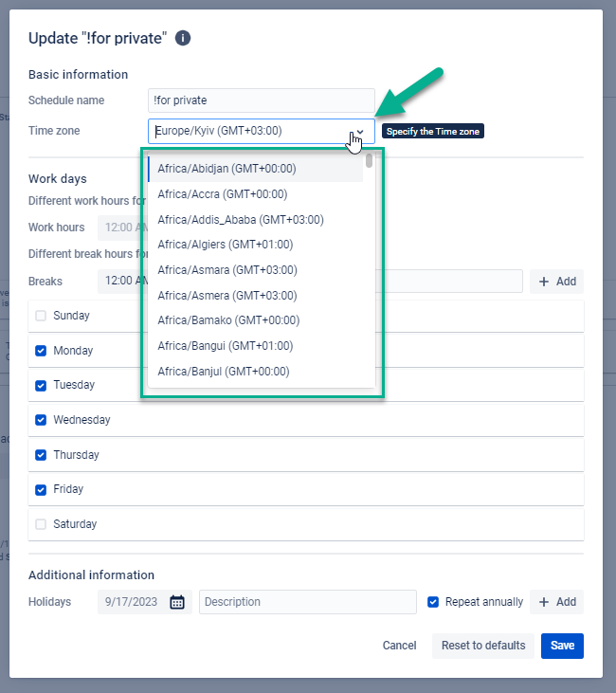This screenshot has height=693, width=616.
Task: Select Africa/Abidjan (GMT+00:00) from the list
Action: pyautogui.click(x=227, y=169)
